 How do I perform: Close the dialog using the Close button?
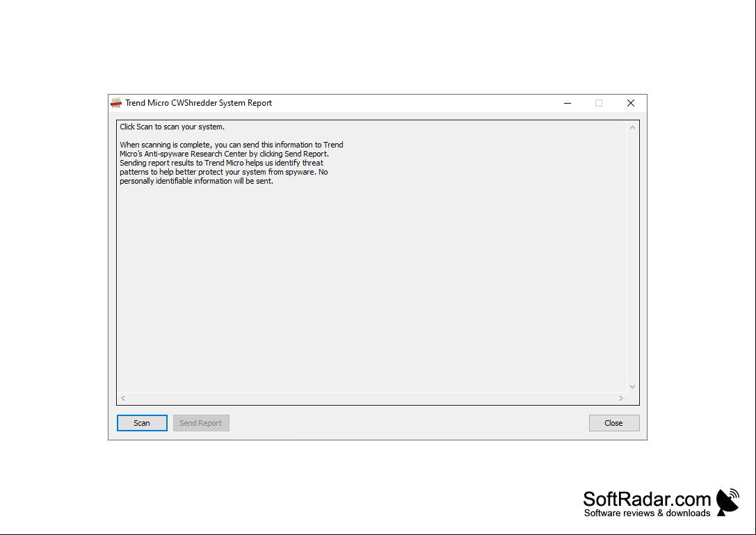coord(613,423)
